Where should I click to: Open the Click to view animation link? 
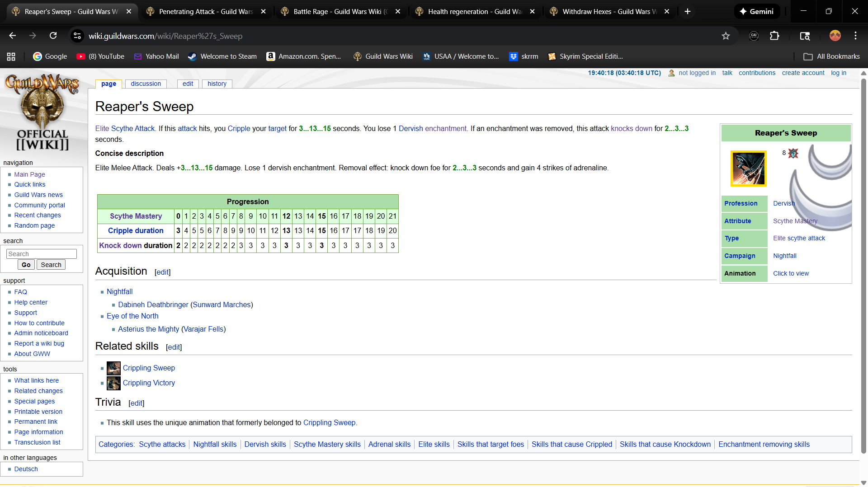(791, 273)
